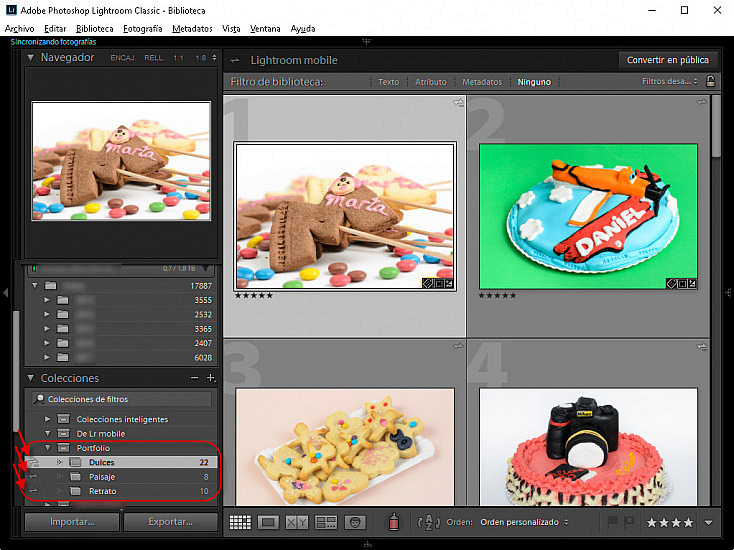Screen dimensions: 734x550
Task: Click the develop adjustments badge on Daniel cake thumbnail
Action: [692, 283]
